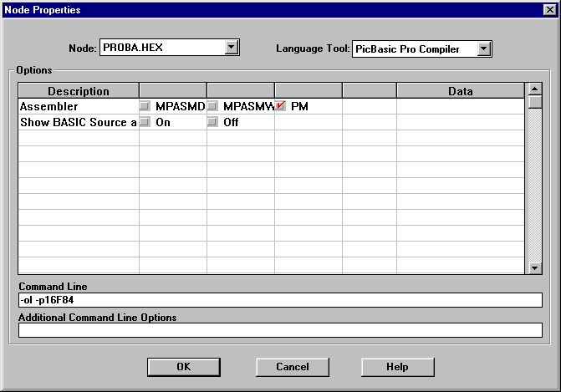Click the MPASMW label
Image resolution: width=561 pixels, height=392 pixels.
pyautogui.click(x=248, y=106)
